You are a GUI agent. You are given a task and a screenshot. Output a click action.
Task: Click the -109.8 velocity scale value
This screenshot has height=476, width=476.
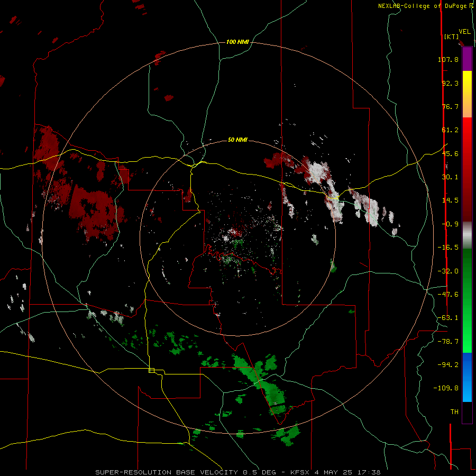446,388
